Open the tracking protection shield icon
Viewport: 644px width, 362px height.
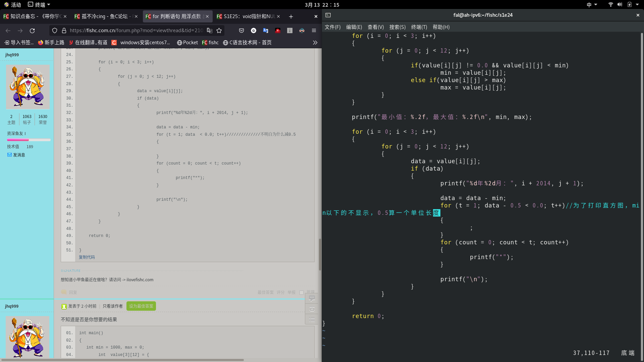coord(55,31)
